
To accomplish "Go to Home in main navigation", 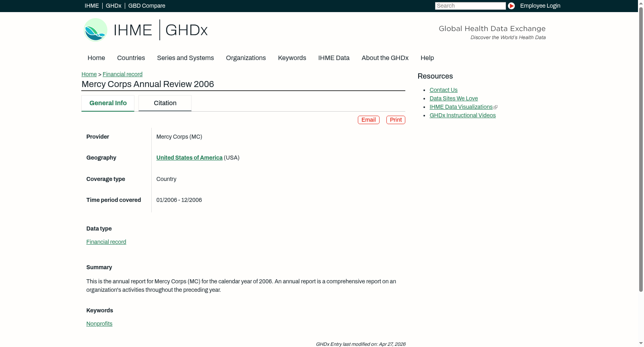I will tap(96, 58).
